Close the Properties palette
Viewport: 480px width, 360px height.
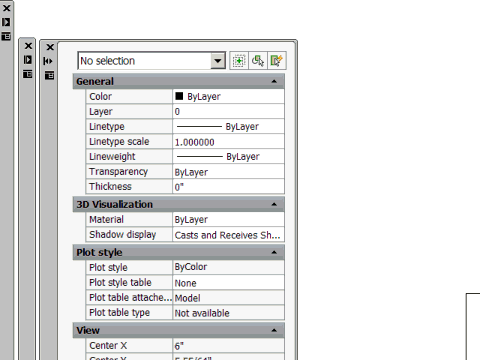tap(50, 47)
